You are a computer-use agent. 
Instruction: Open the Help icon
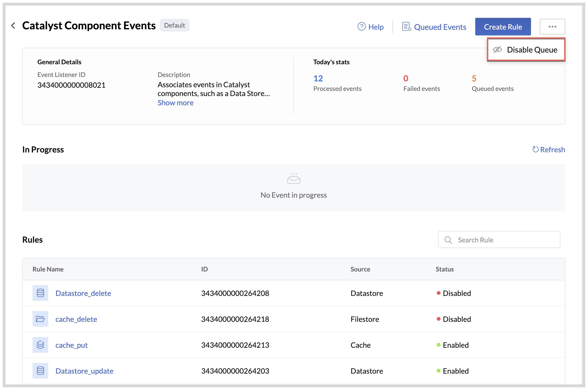point(362,27)
